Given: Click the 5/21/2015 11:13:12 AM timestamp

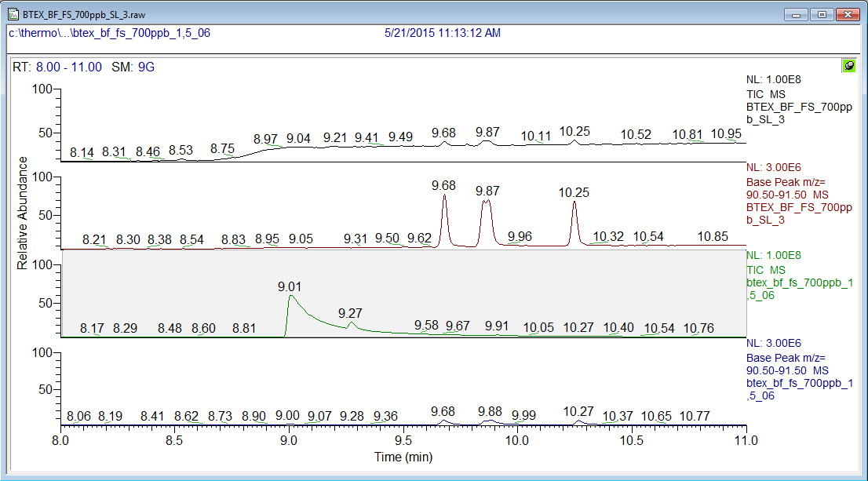Looking at the screenshot, I should click(442, 33).
